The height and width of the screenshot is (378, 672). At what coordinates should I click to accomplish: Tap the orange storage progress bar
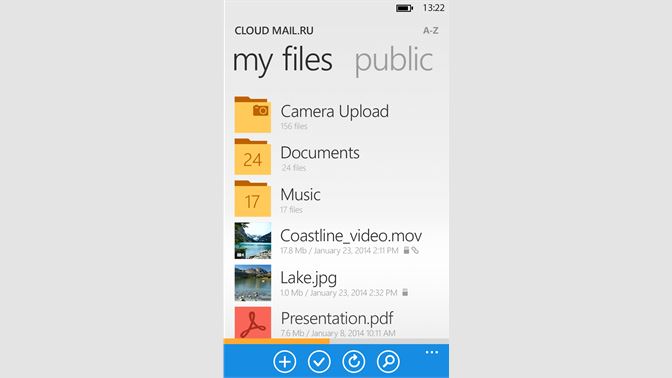click(x=276, y=341)
